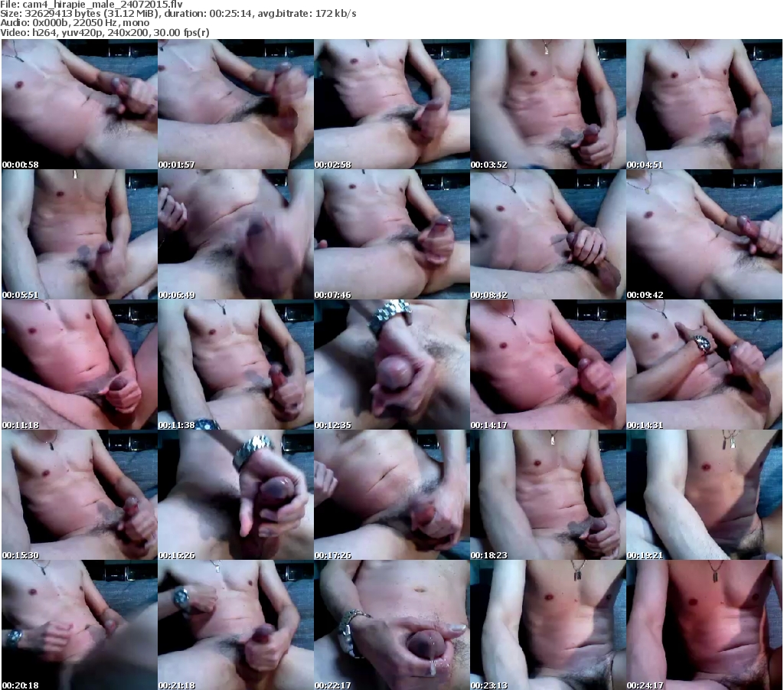Screen dimensions: 784x690
Task: Select the frame at 00:23:13
Action: [547, 625]
